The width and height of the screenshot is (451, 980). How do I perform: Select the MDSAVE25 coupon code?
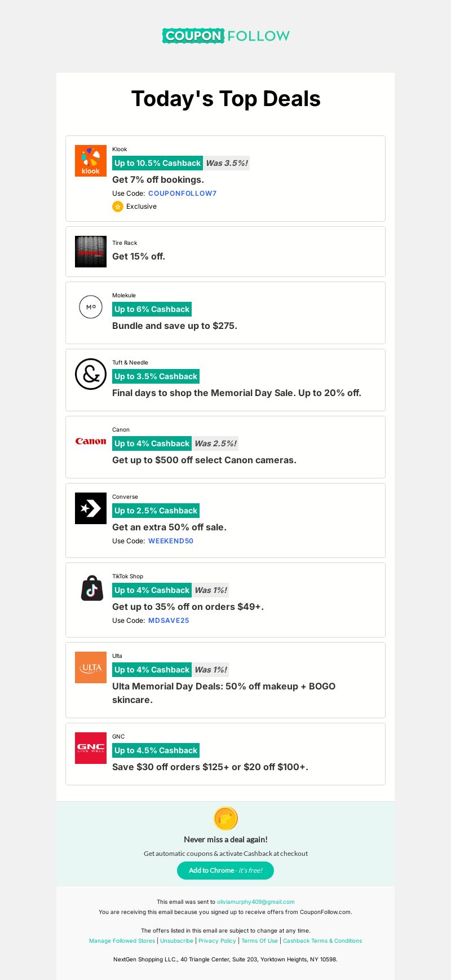[169, 621]
